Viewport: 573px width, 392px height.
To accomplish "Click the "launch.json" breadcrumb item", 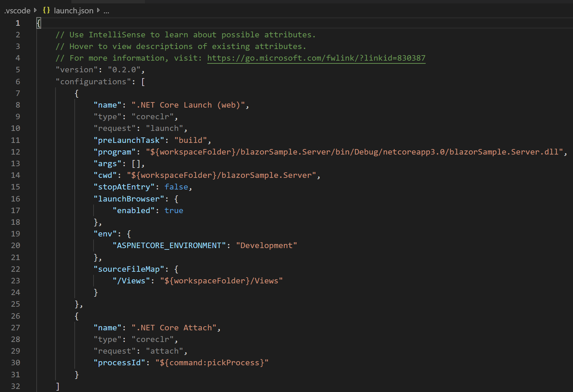I will click(73, 10).
